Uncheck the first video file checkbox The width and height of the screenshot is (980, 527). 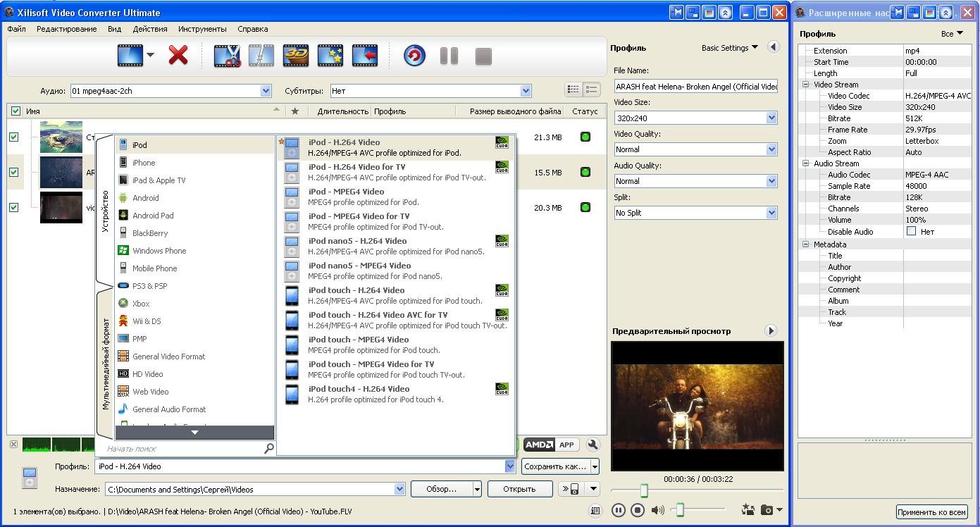[13, 137]
